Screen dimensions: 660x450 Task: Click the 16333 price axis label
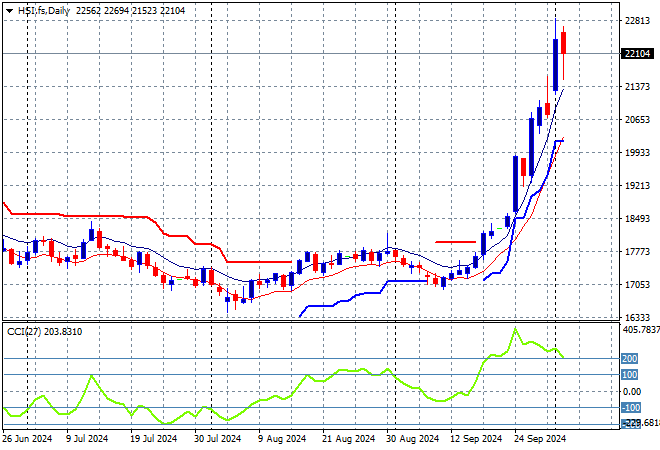click(x=637, y=318)
